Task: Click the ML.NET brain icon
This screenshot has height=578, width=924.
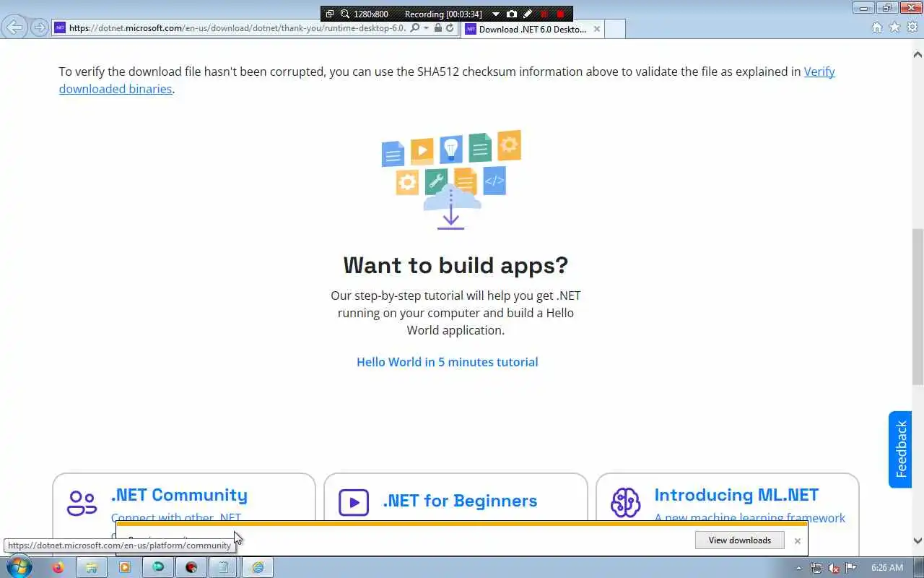Action: coord(625,503)
